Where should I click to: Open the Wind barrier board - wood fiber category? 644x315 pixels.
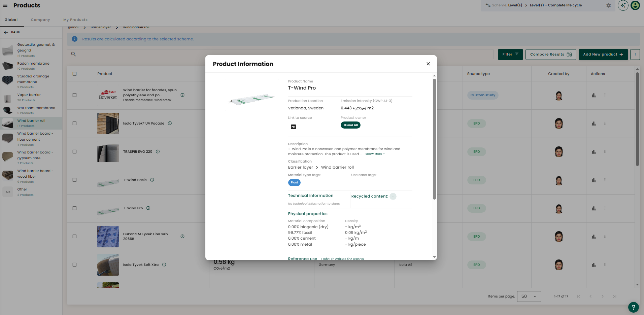(x=31, y=176)
